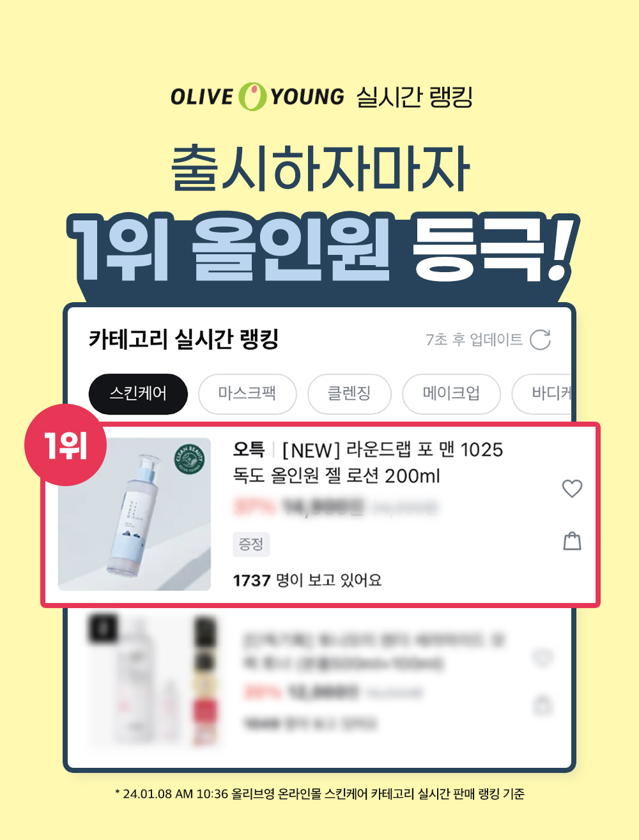Like the blurred second product with its heart
This screenshot has width=639, height=840.
click(x=542, y=657)
